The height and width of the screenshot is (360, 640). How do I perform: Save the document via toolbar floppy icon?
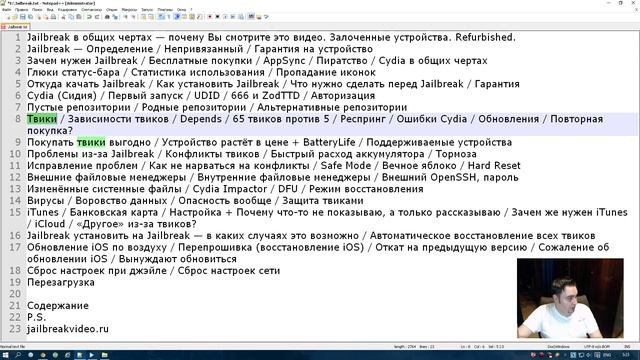pyautogui.click(x=23, y=17)
